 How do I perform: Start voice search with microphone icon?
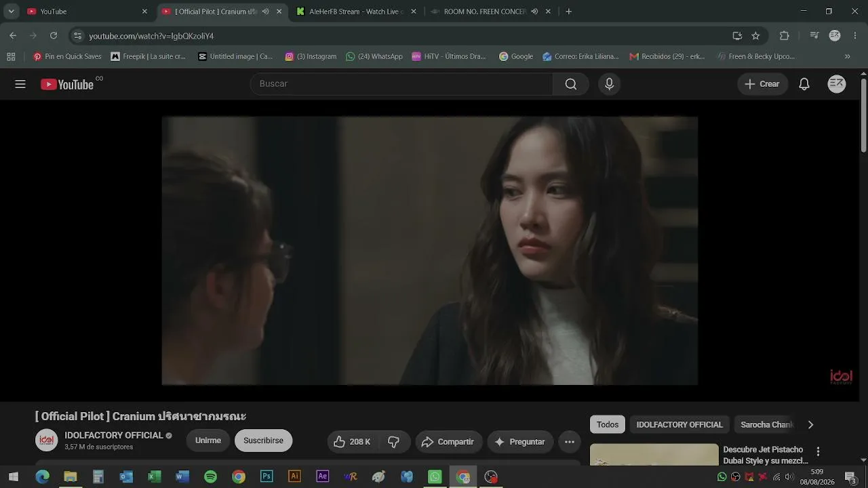(x=609, y=84)
